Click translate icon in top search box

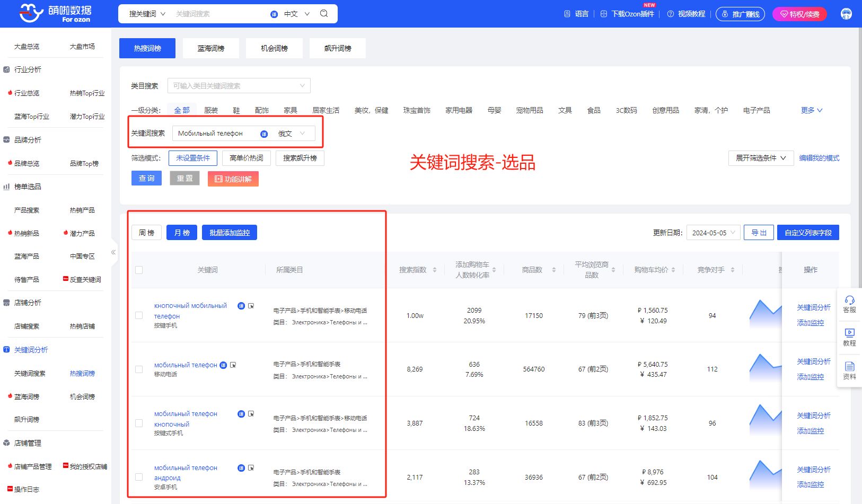coord(274,14)
